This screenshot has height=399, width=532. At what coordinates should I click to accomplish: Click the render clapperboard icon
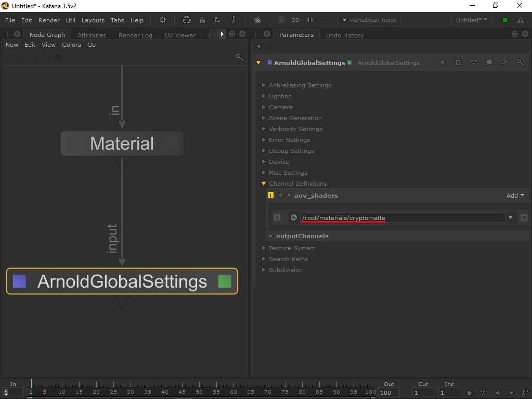coord(202,20)
